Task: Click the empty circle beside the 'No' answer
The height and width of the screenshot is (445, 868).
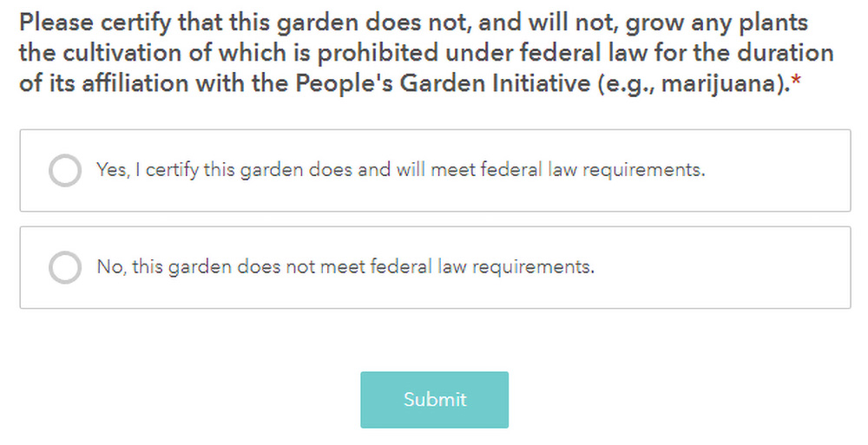Action: click(65, 267)
